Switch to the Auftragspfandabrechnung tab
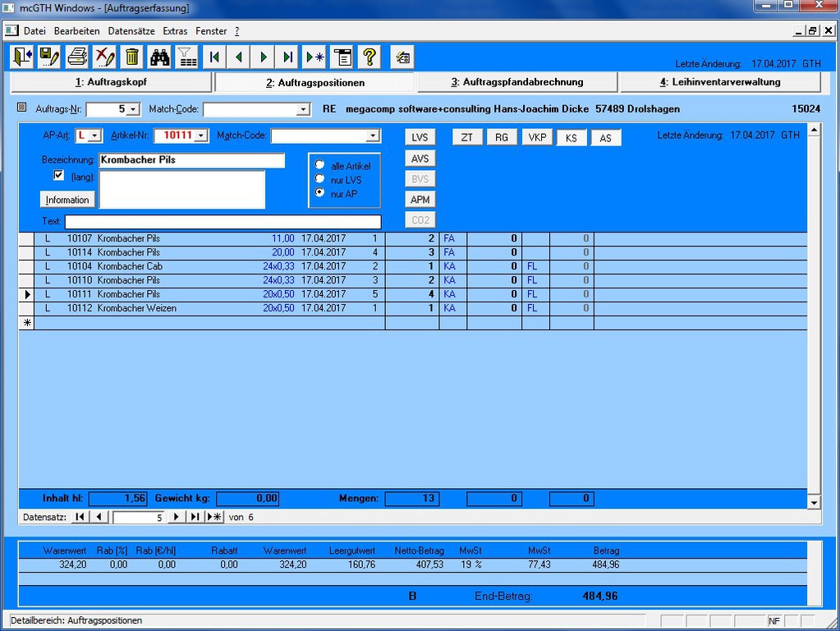This screenshot has height=631, width=840. click(517, 82)
